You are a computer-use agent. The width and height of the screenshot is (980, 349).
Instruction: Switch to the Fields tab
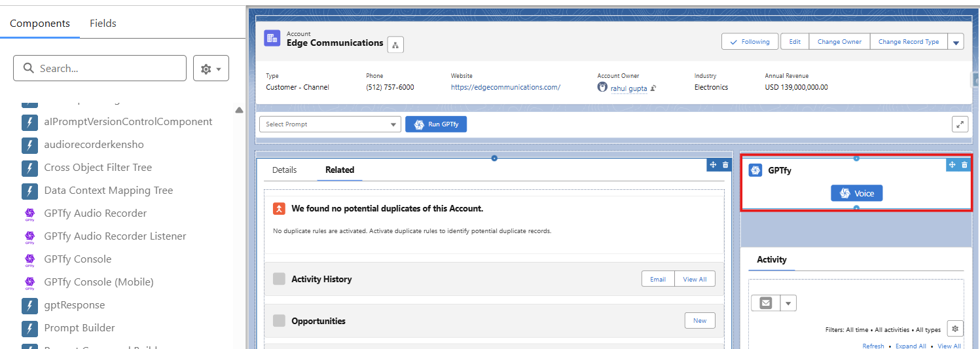click(x=103, y=23)
